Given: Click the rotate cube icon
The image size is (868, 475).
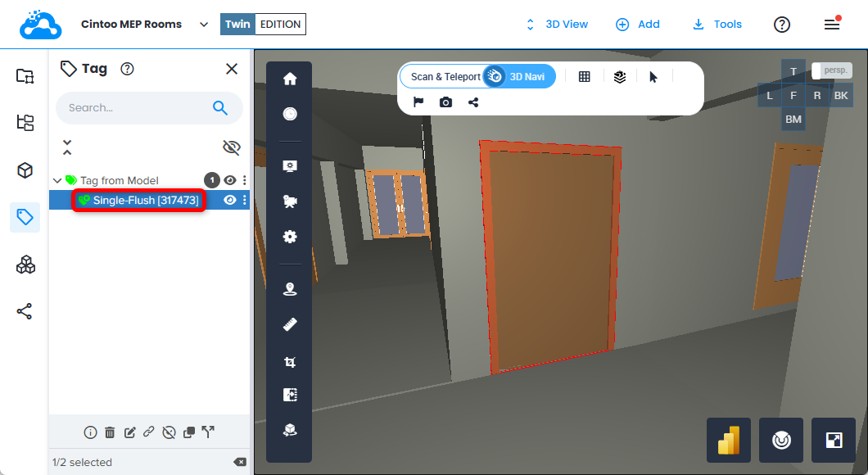Looking at the screenshot, I should click(290, 430).
